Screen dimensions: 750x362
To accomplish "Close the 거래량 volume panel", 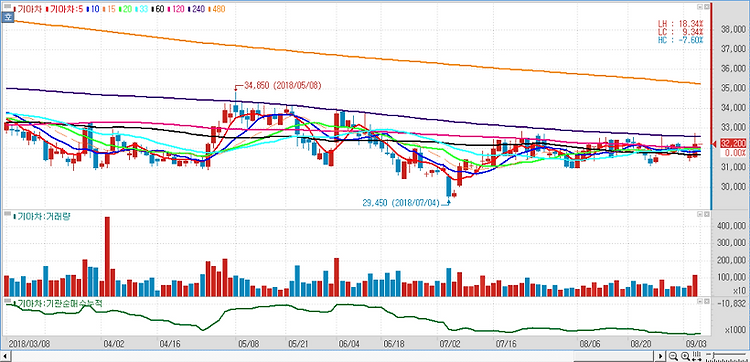I will [706, 215].
